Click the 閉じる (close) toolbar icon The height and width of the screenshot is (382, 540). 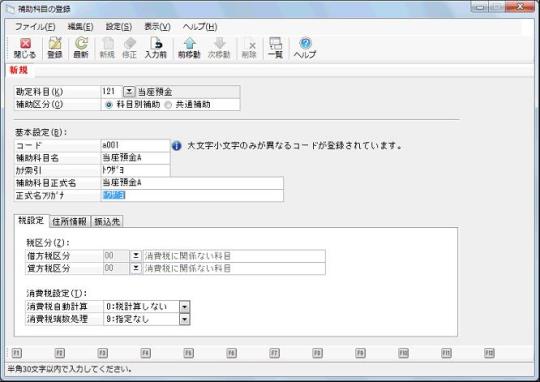pos(25,48)
